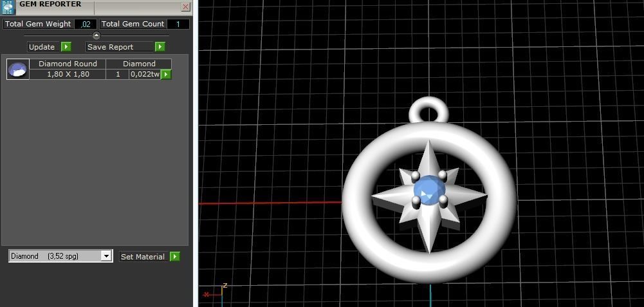Click green arrow next to Update

[x=66, y=47]
